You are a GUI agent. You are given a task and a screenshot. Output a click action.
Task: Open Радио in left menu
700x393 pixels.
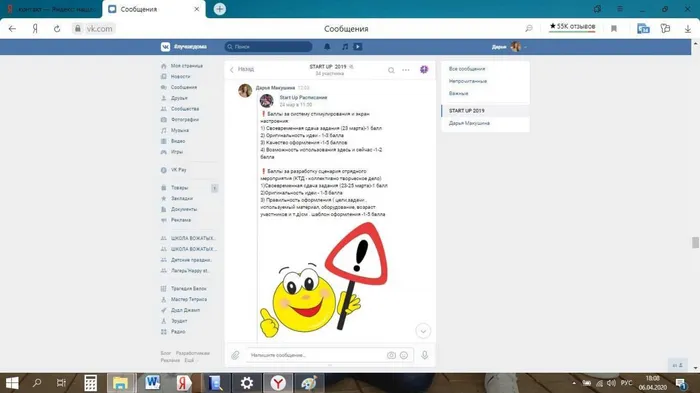(178, 331)
